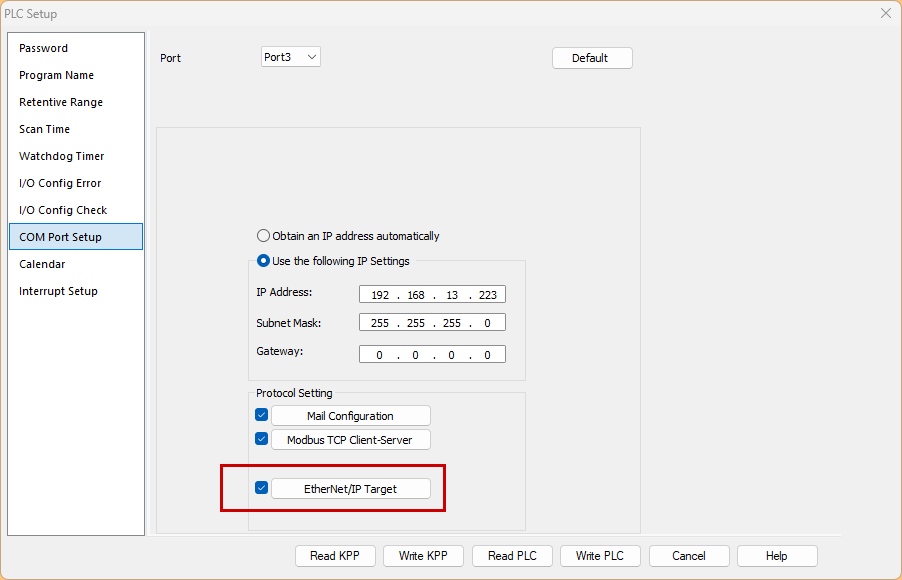
Task: Open the Password settings page
Action: pyautogui.click(x=76, y=48)
